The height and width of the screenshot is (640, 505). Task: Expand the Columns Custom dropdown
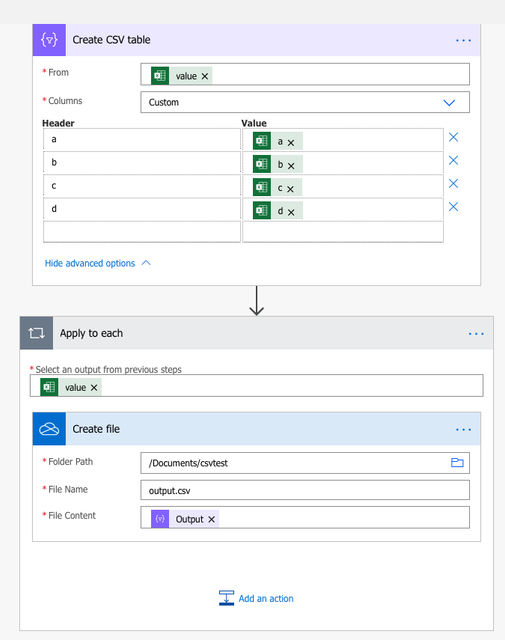click(x=449, y=102)
